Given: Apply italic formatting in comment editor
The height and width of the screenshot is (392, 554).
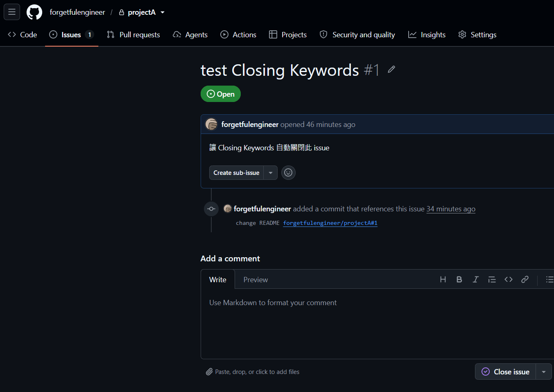Looking at the screenshot, I should [x=476, y=279].
